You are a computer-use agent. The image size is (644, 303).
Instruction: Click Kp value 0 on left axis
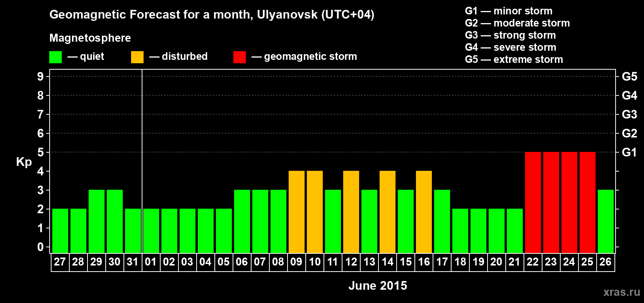point(41,247)
